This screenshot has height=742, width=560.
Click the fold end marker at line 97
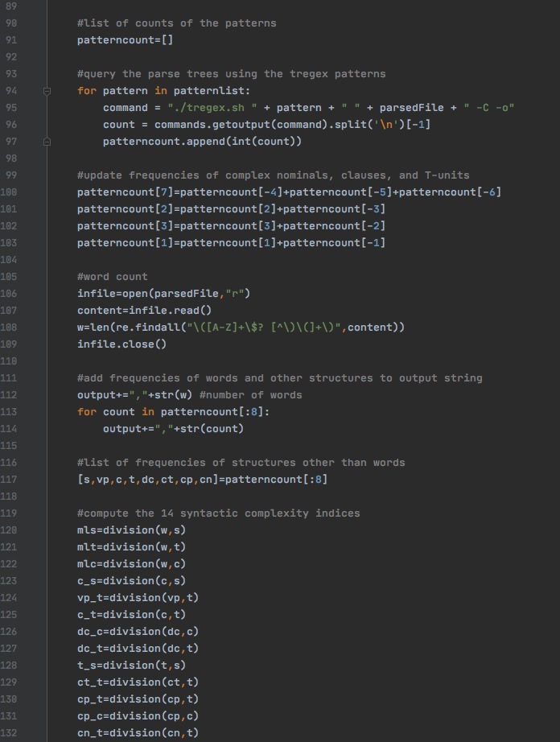coord(47,142)
